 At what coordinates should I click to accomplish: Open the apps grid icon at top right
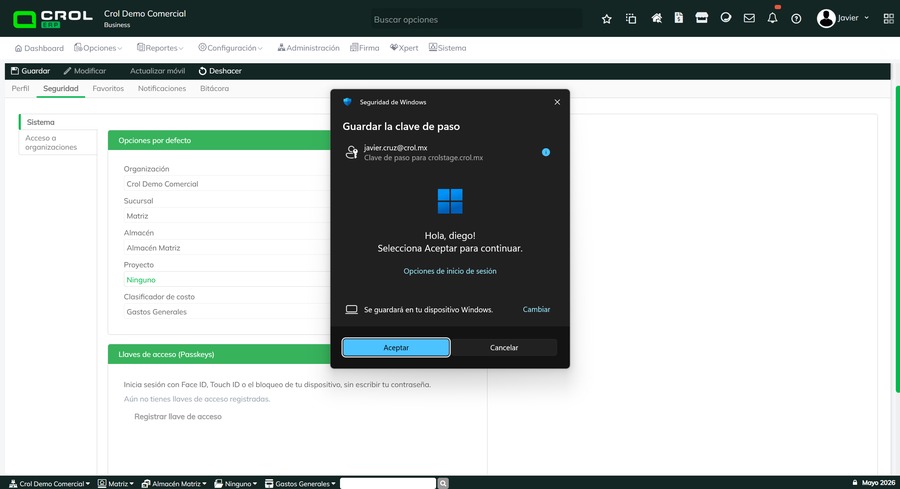pos(889,19)
